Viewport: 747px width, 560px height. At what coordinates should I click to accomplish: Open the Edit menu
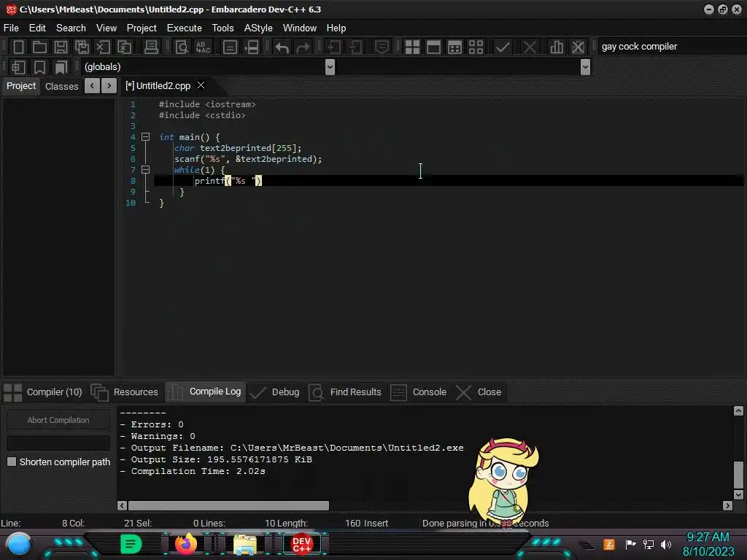[37, 28]
